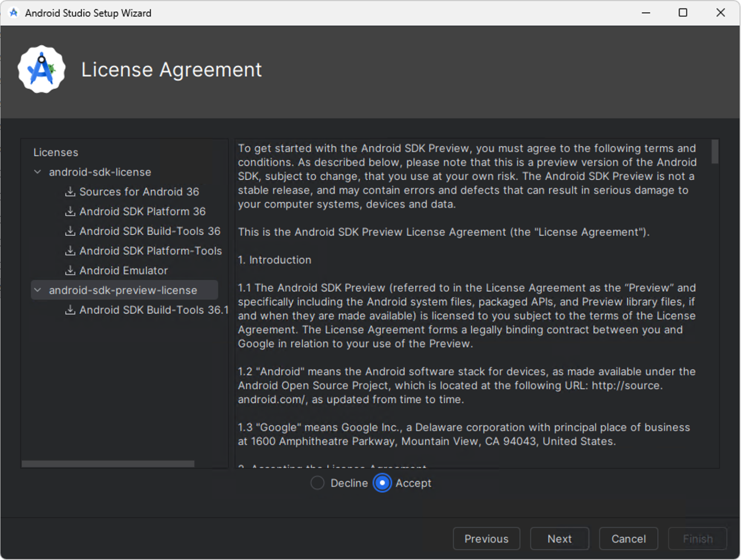Select the Accept radio button

tap(382, 483)
